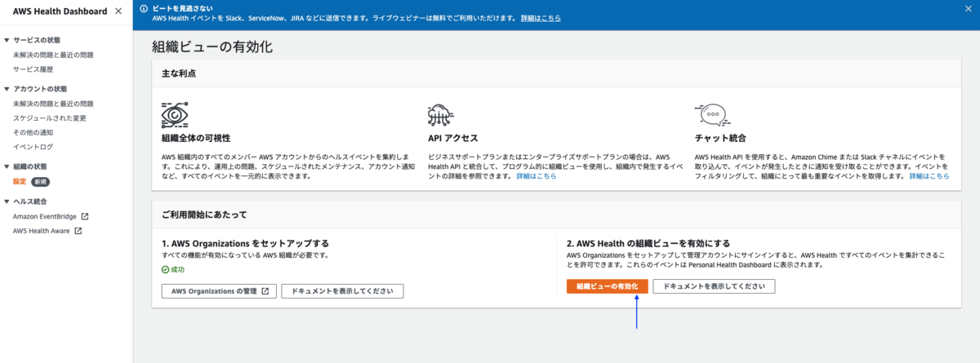Dismiss the blue info banner
Screen dimensions: 980x363
[x=967, y=8]
